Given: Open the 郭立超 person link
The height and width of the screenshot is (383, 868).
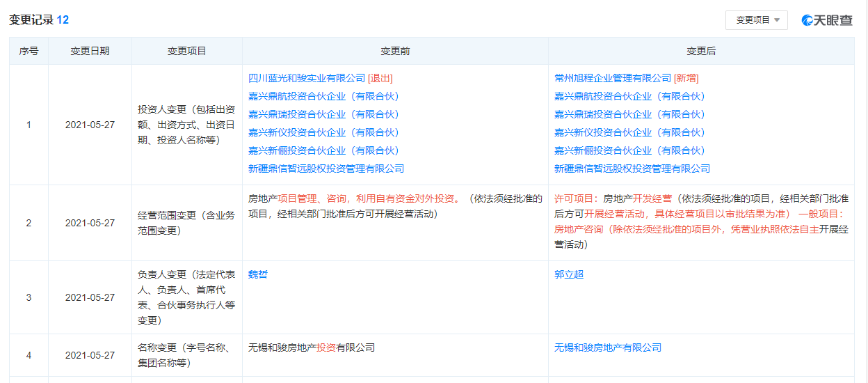Looking at the screenshot, I should coord(569,274).
